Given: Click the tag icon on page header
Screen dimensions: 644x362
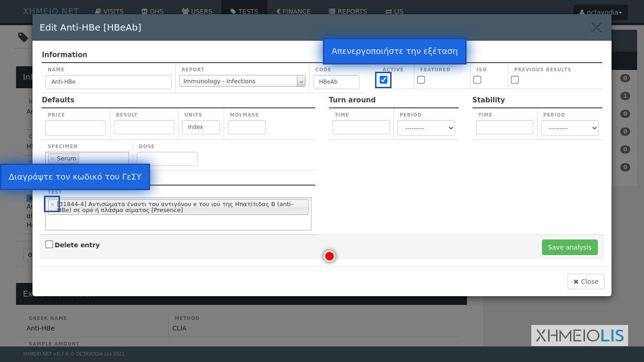Looking at the screenshot, I should click(23, 37).
